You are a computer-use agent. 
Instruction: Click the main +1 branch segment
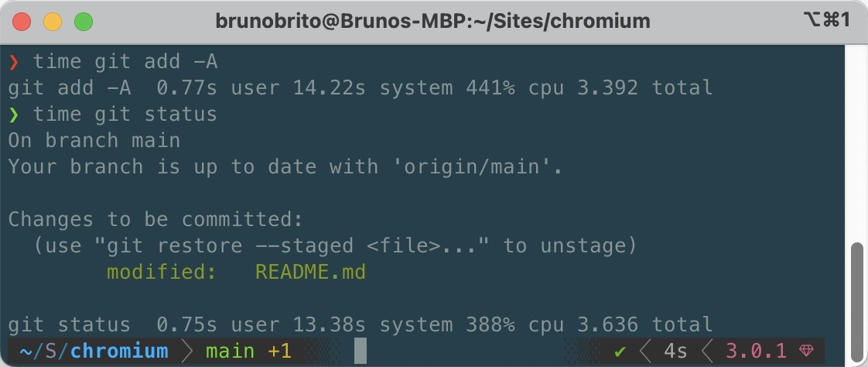pos(248,352)
